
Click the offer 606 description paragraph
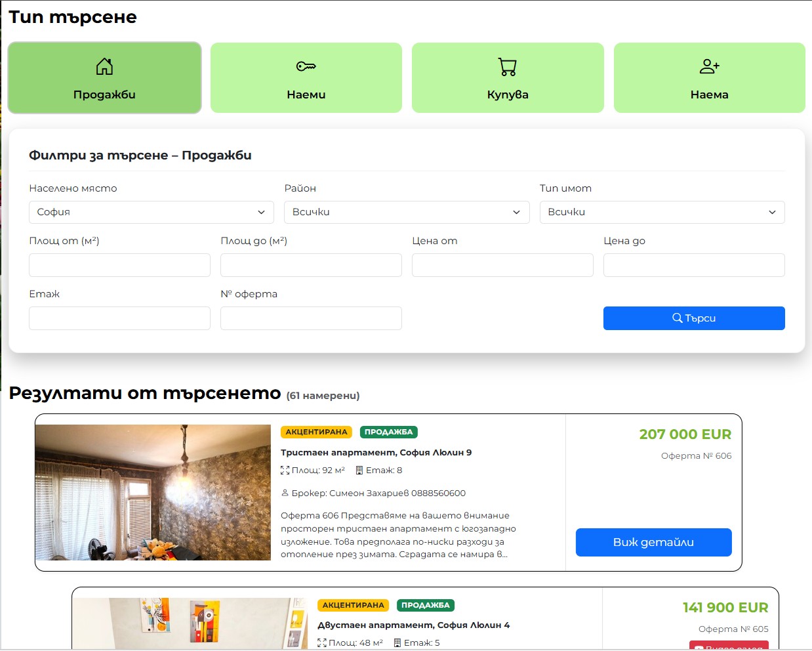(x=398, y=535)
